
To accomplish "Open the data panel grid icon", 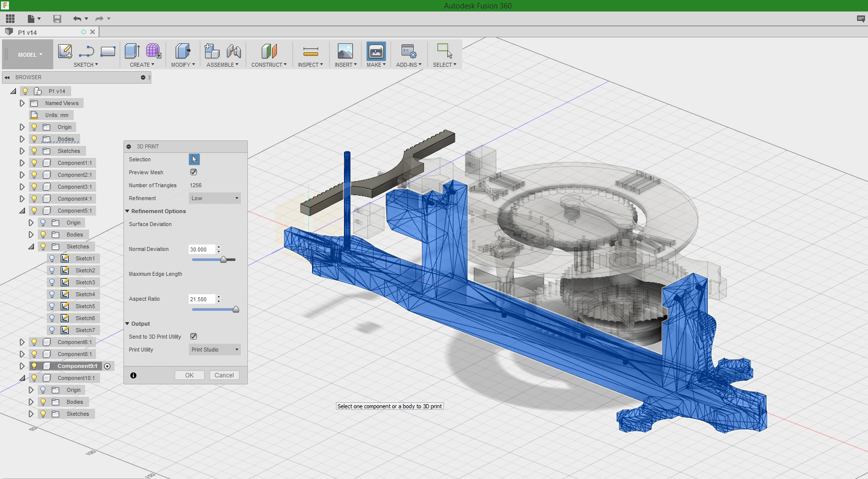I will (10, 18).
